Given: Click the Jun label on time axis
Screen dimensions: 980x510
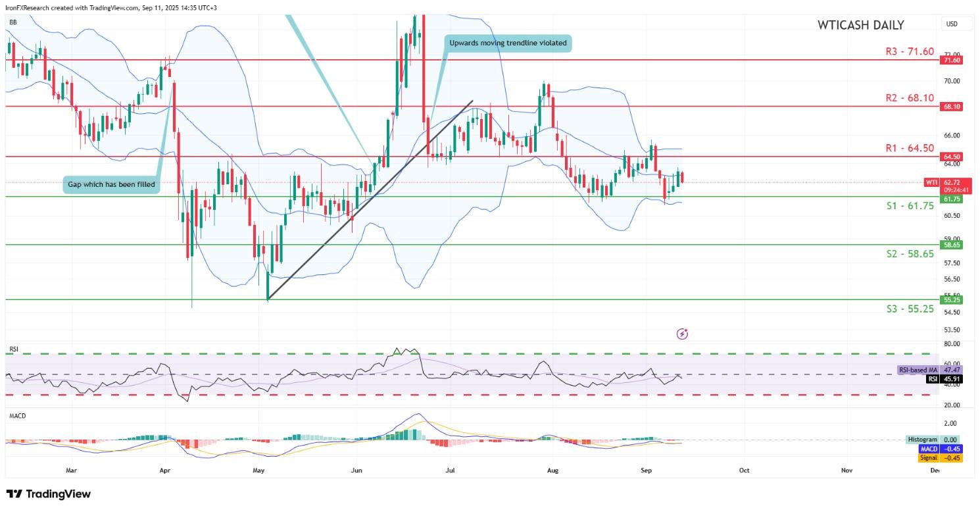Looking at the screenshot, I should [x=356, y=471].
